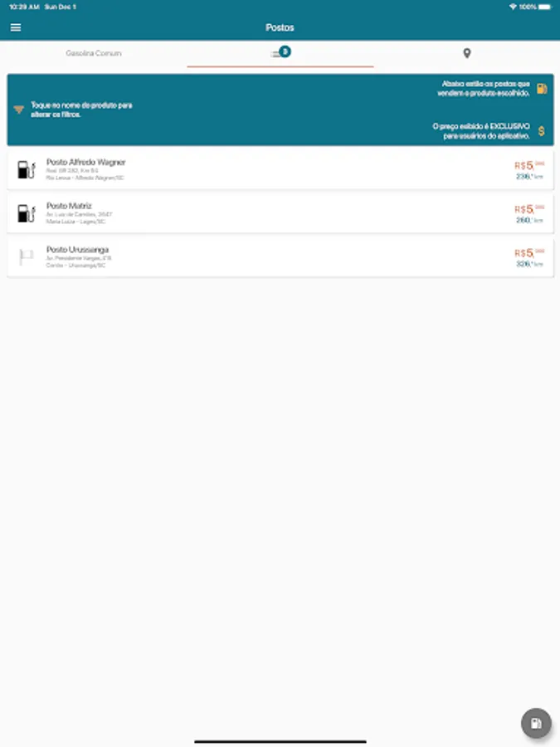Select the list view tab with badge
The image size is (560, 747).
tap(280, 53)
